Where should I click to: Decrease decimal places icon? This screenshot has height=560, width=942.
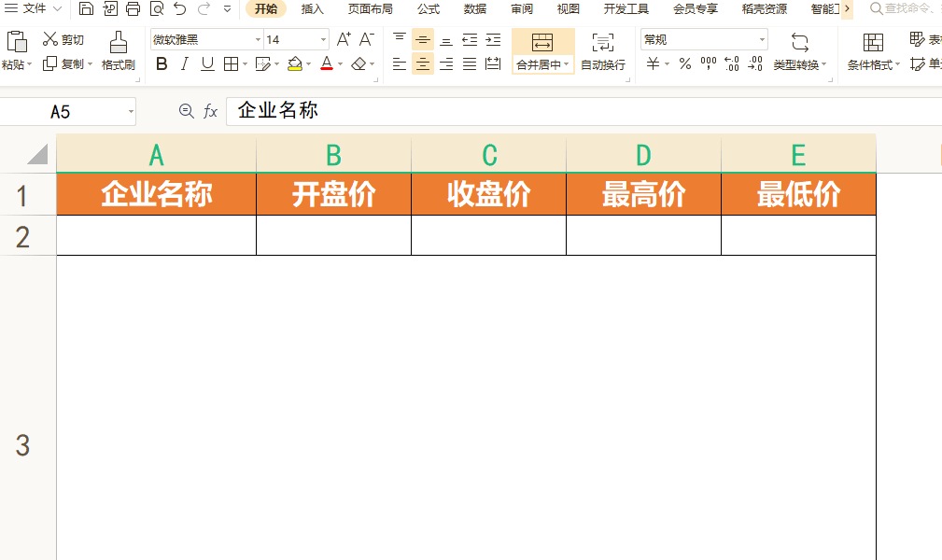(755, 63)
